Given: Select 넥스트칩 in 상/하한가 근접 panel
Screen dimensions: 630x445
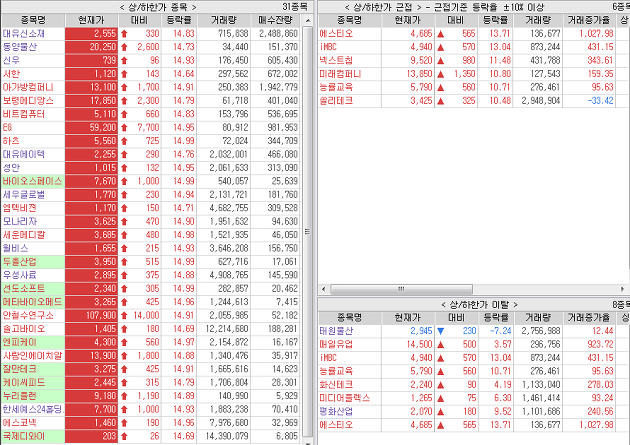Looking at the screenshot, I should point(336,61).
